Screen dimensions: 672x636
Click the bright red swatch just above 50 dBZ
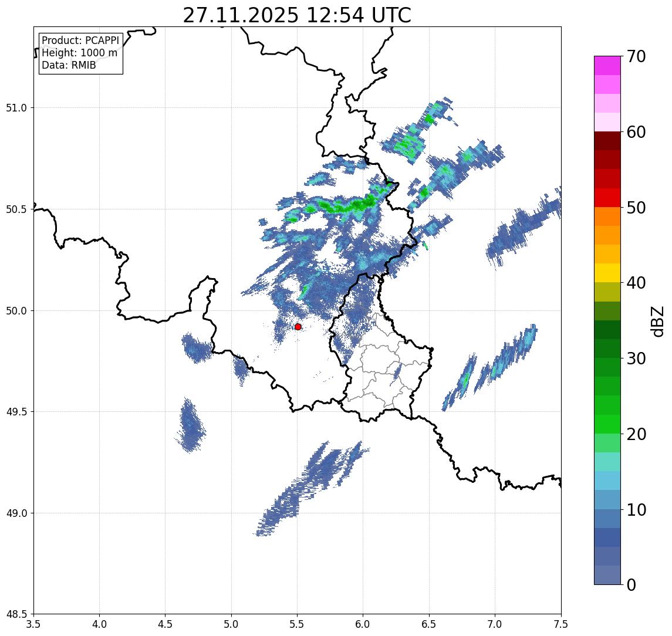coord(607,198)
